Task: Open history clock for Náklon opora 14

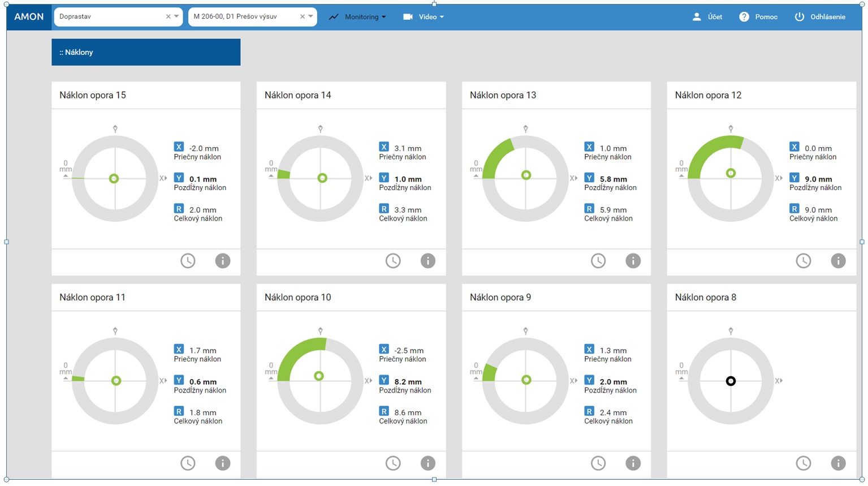Action: coord(393,261)
